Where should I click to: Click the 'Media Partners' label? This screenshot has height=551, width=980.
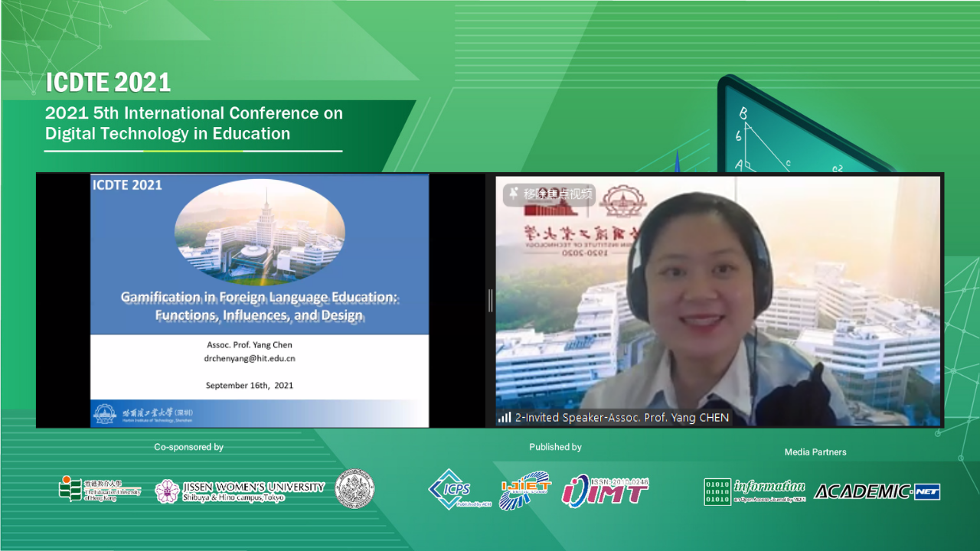point(815,452)
